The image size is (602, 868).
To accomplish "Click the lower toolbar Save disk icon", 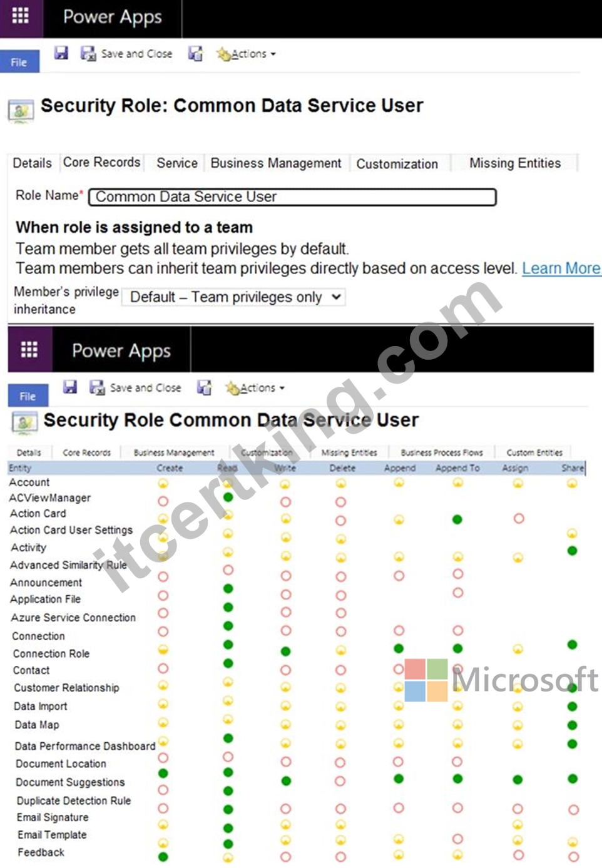I will coord(69,387).
